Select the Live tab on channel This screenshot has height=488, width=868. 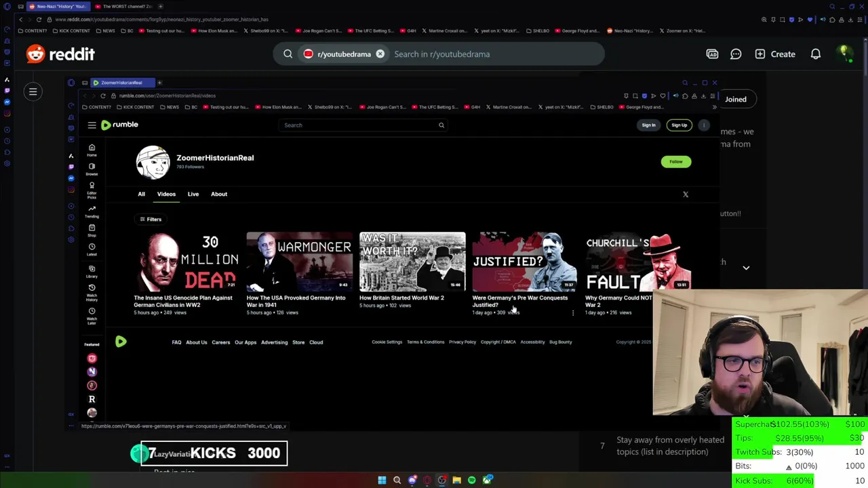pyautogui.click(x=193, y=194)
